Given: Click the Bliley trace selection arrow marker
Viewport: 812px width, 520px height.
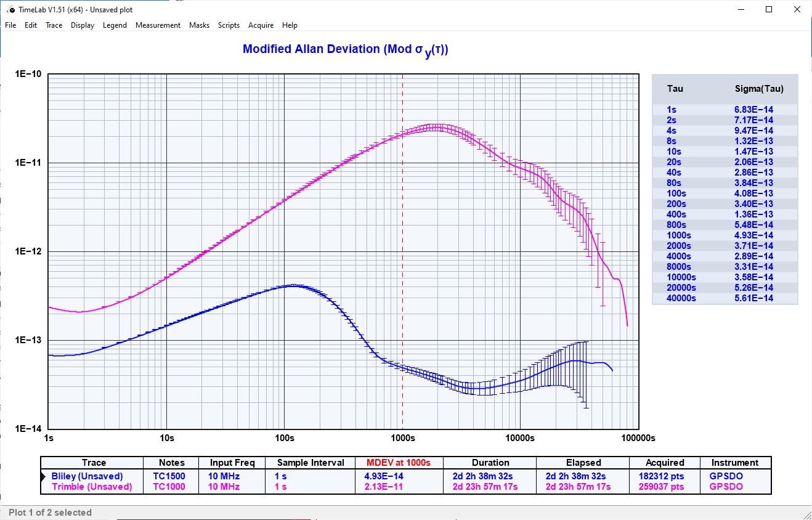Looking at the screenshot, I should pyautogui.click(x=44, y=476).
